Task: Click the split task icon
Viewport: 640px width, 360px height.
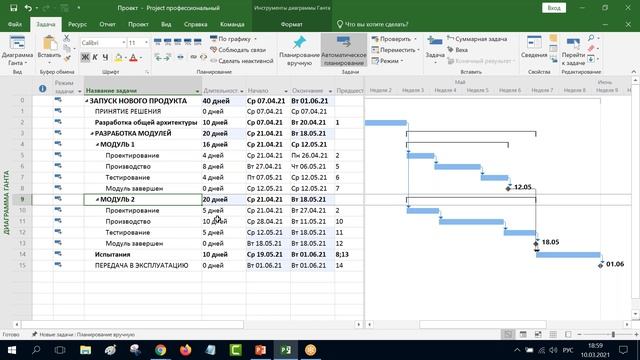Action: tap(180, 58)
